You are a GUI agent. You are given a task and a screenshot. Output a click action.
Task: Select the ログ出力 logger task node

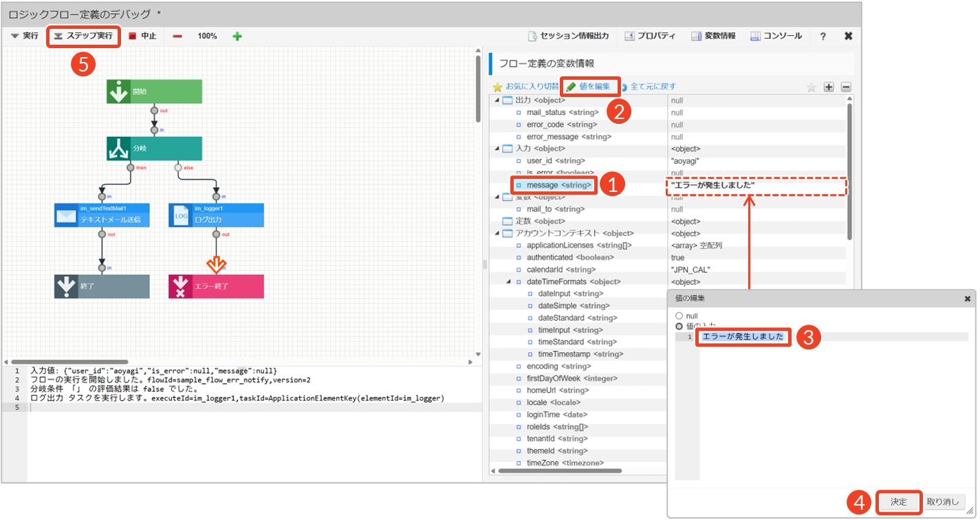(x=216, y=215)
